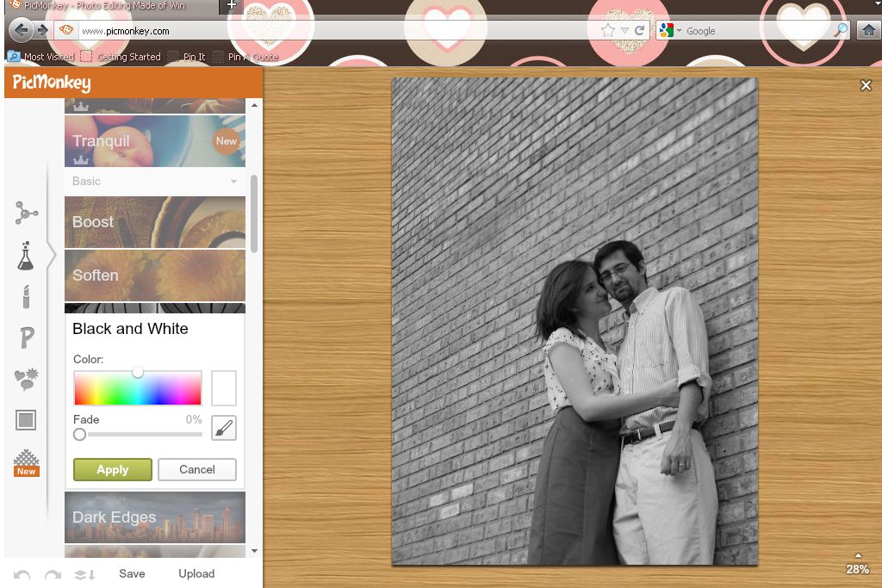Click the redo arrow icon
The width and height of the screenshot is (882, 588).
(x=53, y=574)
